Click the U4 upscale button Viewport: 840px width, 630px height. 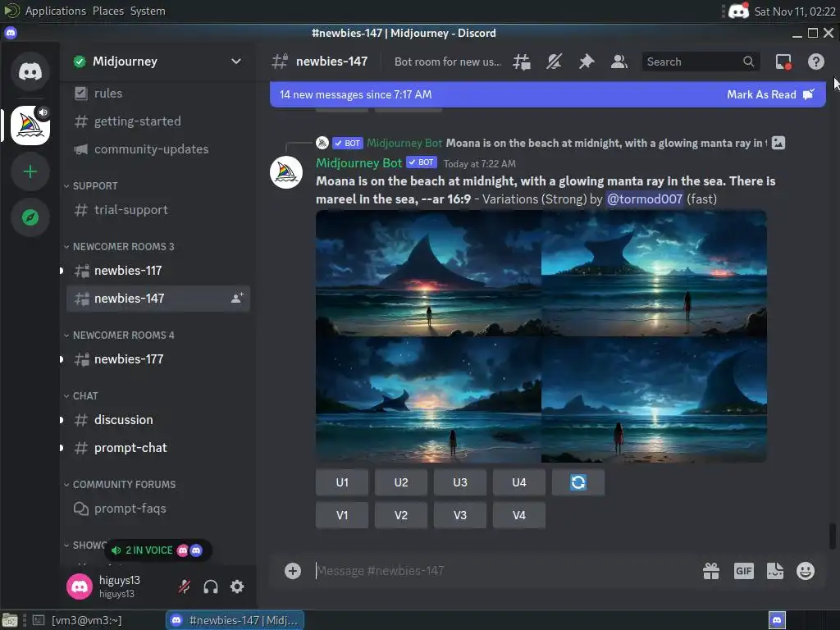coord(518,482)
